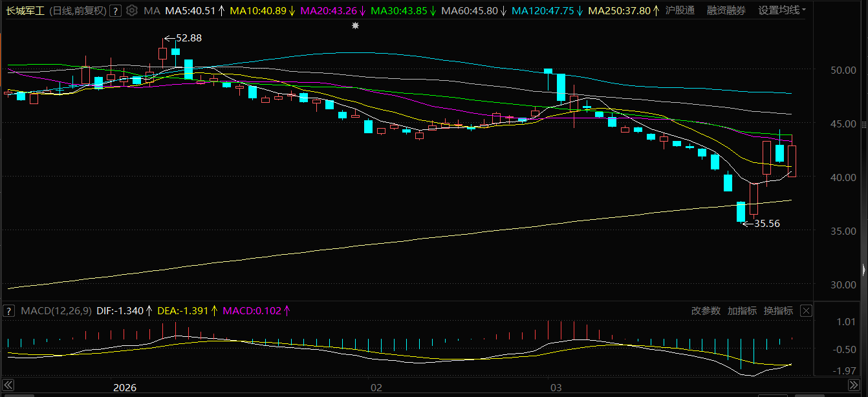Screen dimensions: 868x397
Task: Click the -1.97 MACD axis label
Action: point(845,370)
